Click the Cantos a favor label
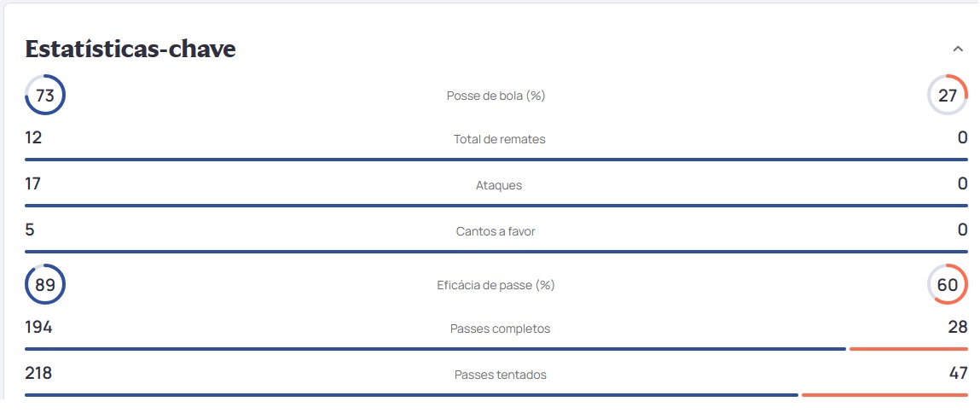 pyautogui.click(x=496, y=231)
